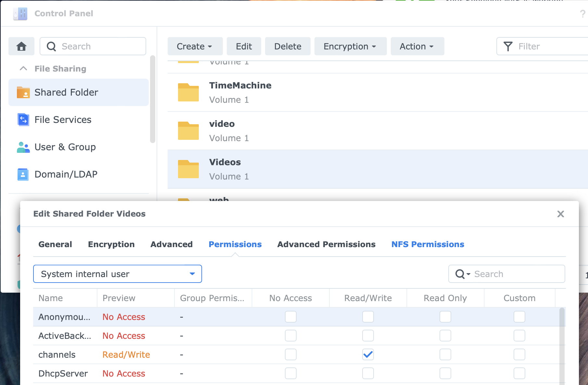Collapse the File Sharing section
This screenshot has height=385, width=588.
[23, 69]
